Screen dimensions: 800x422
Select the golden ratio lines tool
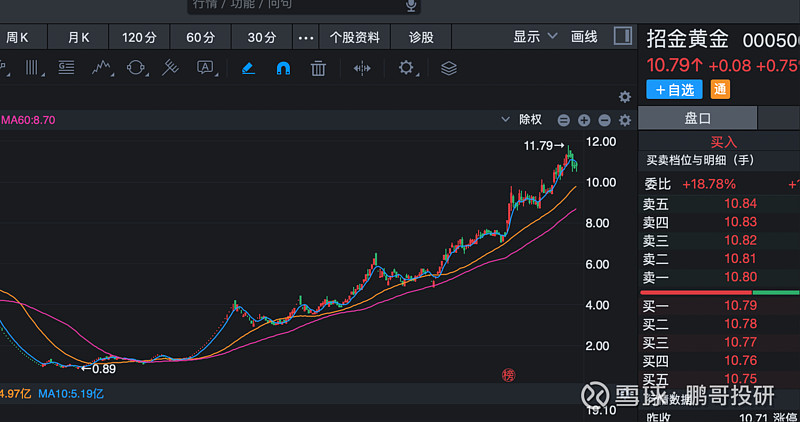[x=66, y=68]
